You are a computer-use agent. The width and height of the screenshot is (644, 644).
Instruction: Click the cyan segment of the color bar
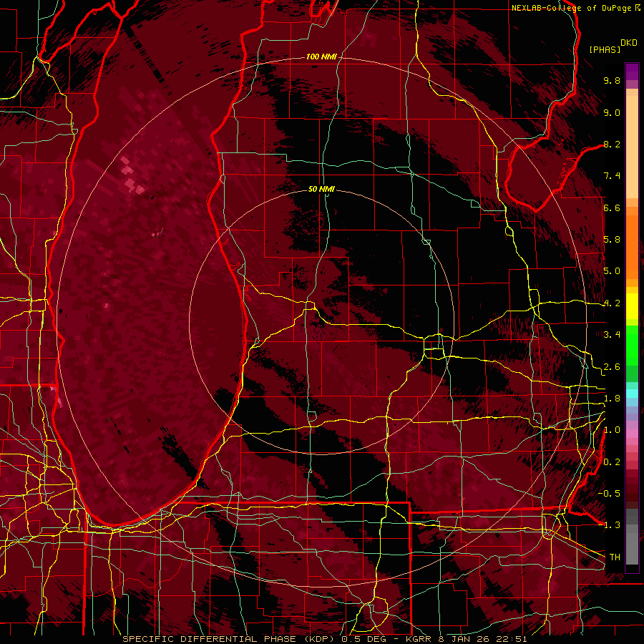point(632,393)
